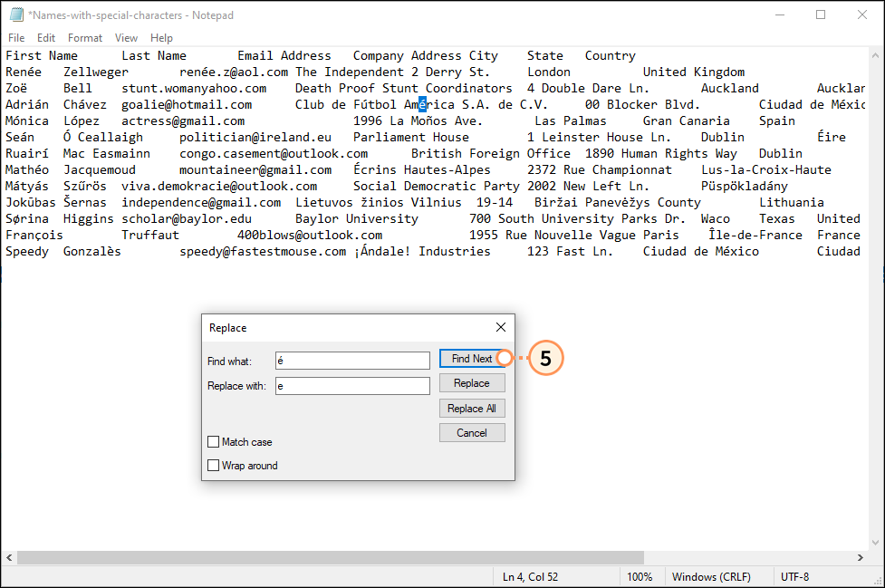The image size is (885, 588).
Task: Click the text Social Democratic Party
Action: (437, 187)
